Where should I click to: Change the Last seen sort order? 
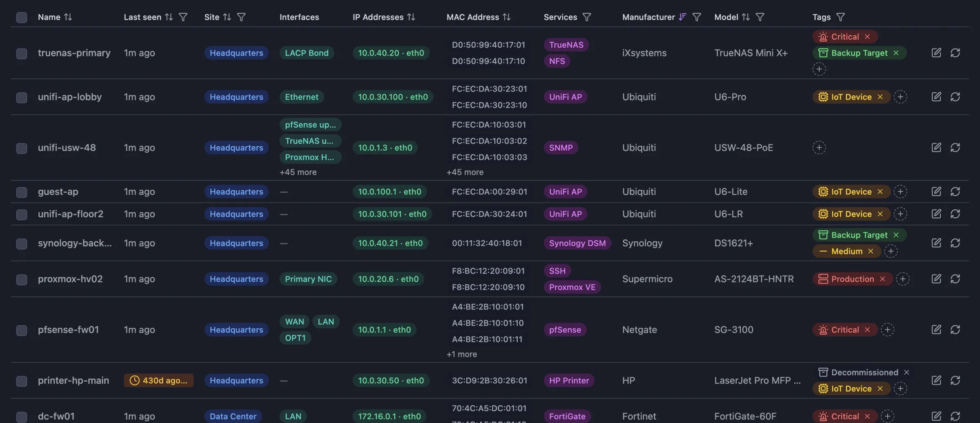pos(169,17)
